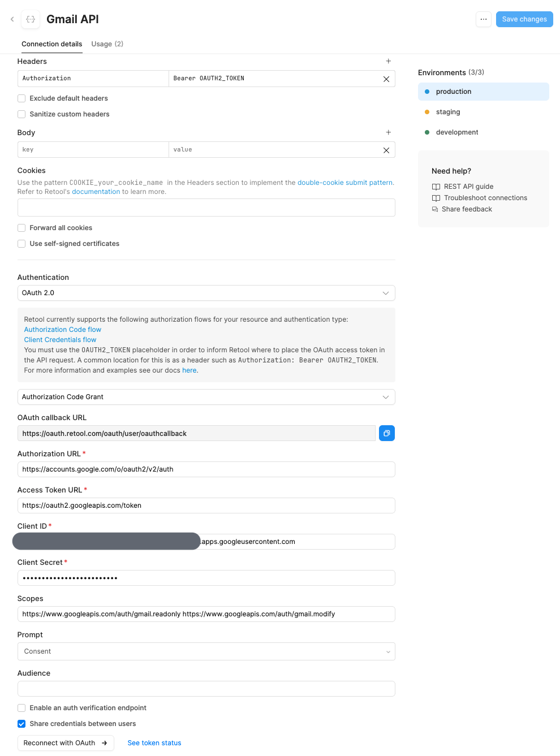
Task: Select the staging environment
Action: tap(448, 112)
